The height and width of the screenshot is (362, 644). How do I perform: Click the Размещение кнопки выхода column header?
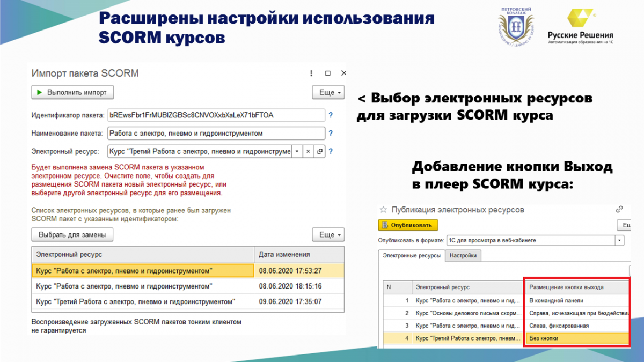point(576,287)
